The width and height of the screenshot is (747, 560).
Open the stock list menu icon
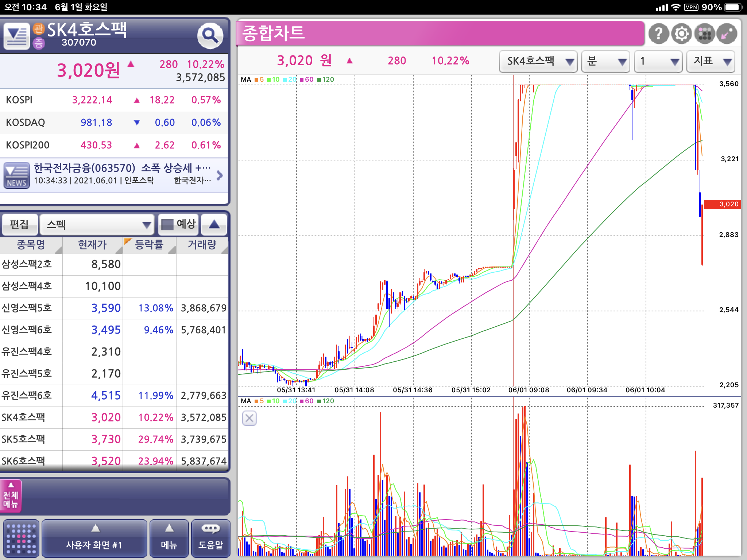(16, 36)
